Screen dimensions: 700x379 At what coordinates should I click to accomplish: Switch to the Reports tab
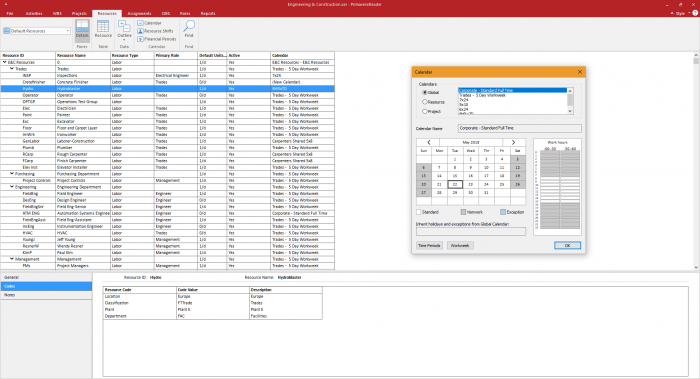(208, 13)
